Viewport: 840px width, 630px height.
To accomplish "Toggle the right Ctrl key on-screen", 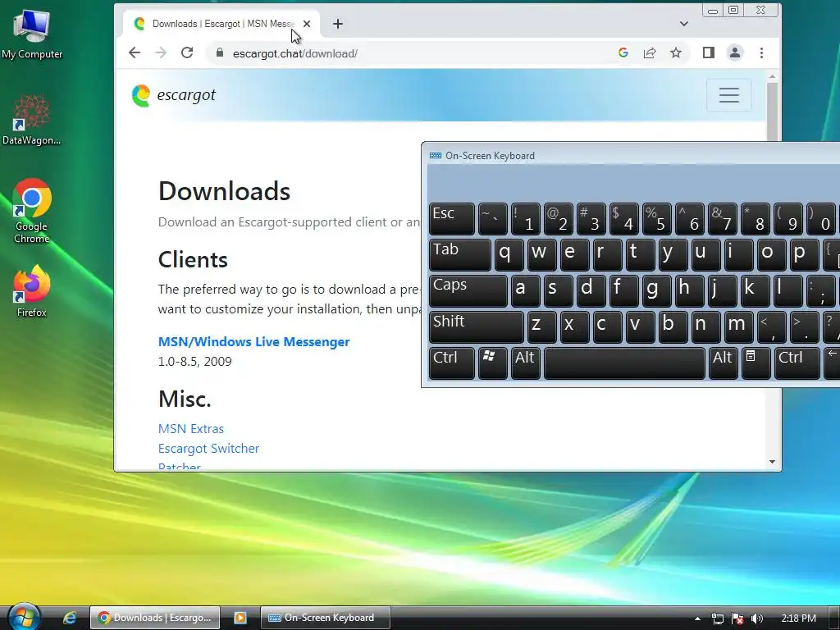I will pyautogui.click(x=797, y=363).
